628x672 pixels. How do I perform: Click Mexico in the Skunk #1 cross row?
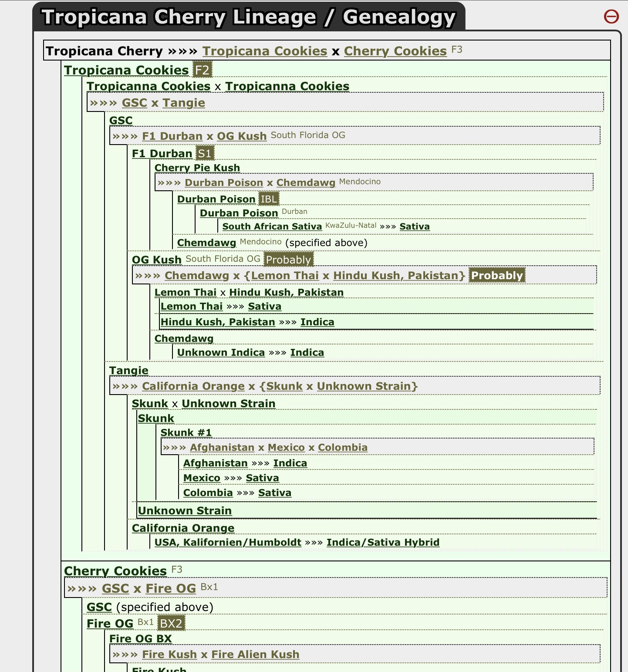tap(286, 448)
